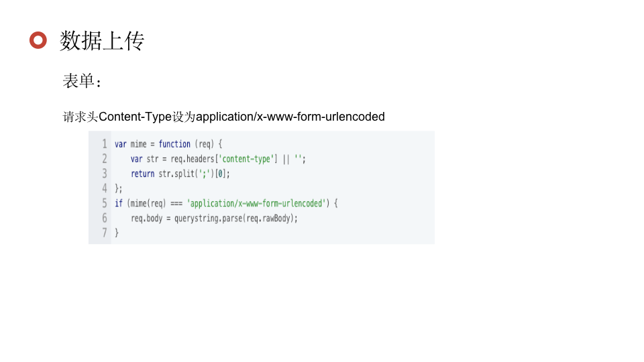Select the slide title 数据上传
644x362 pixels.
(x=102, y=41)
